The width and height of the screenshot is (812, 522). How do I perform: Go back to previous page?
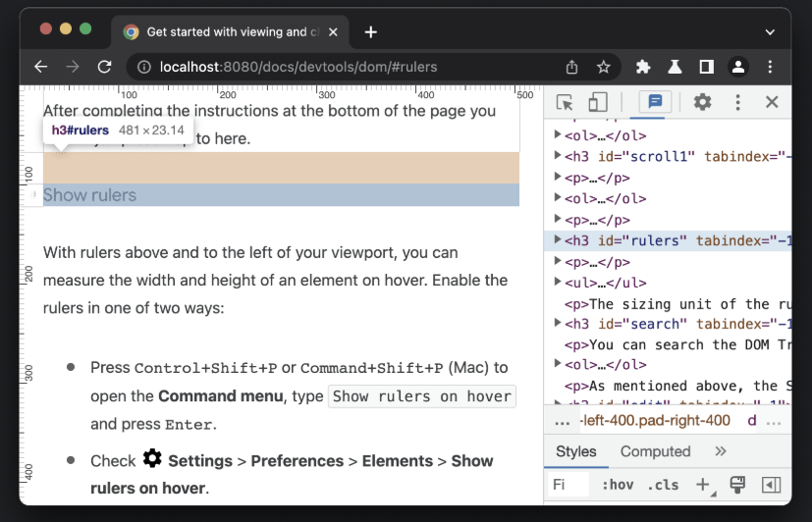[41, 67]
